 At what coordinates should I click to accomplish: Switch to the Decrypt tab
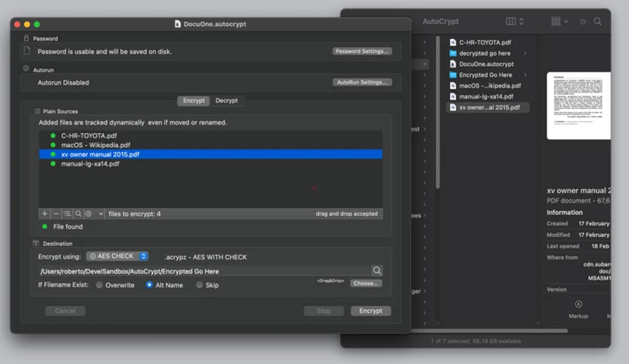pos(226,101)
